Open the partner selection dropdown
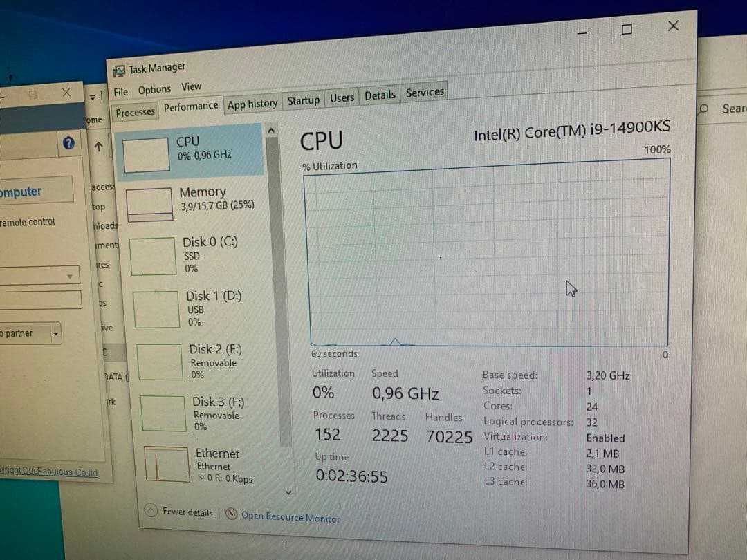This screenshot has height=560, width=747. (x=57, y=334)
